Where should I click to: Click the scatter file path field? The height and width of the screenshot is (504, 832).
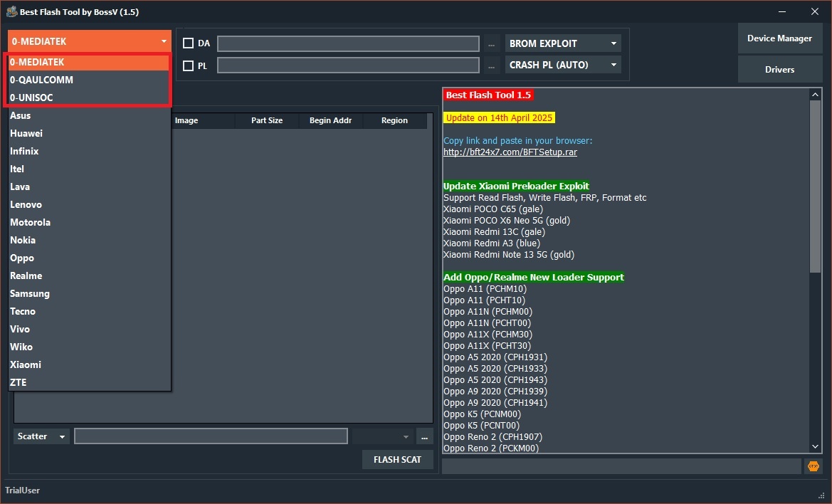[211, 436]
